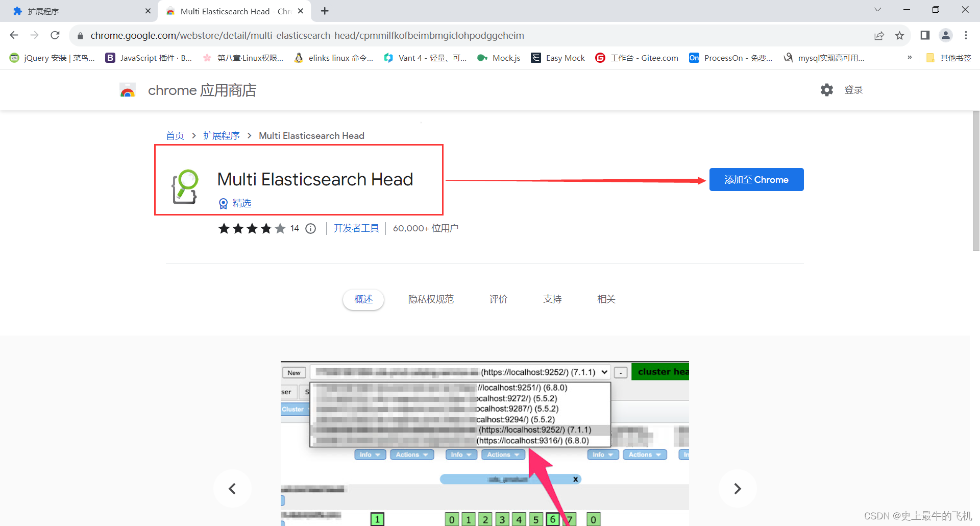Viewport: 980px width, 526px height.
Task: Expand the bookmarks overflow chevron
Action: click(x=909, y=58)
